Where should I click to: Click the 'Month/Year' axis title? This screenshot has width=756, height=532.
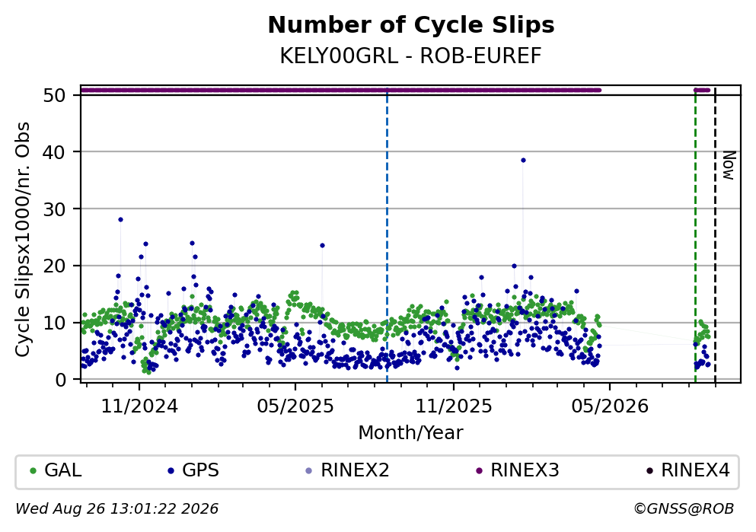(410, 433)
